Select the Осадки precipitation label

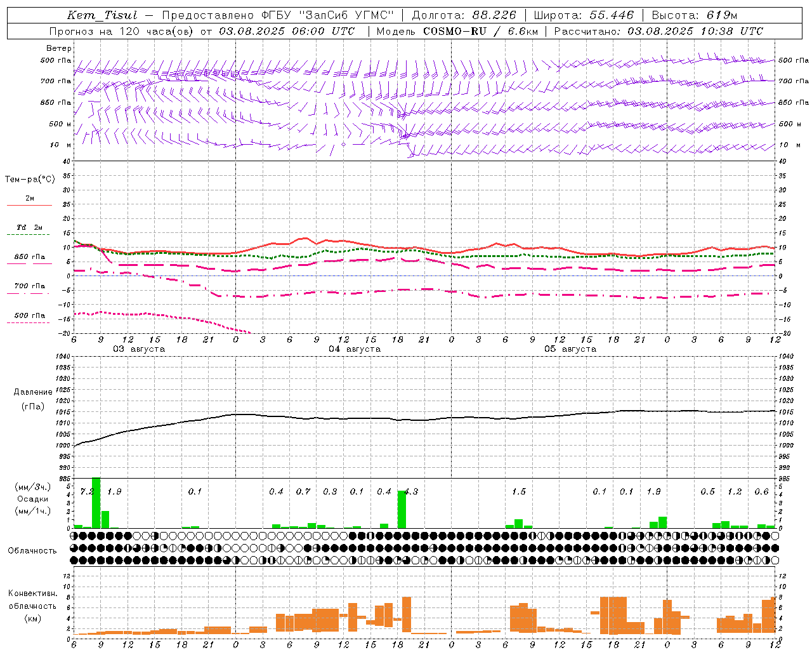[33, 499]
